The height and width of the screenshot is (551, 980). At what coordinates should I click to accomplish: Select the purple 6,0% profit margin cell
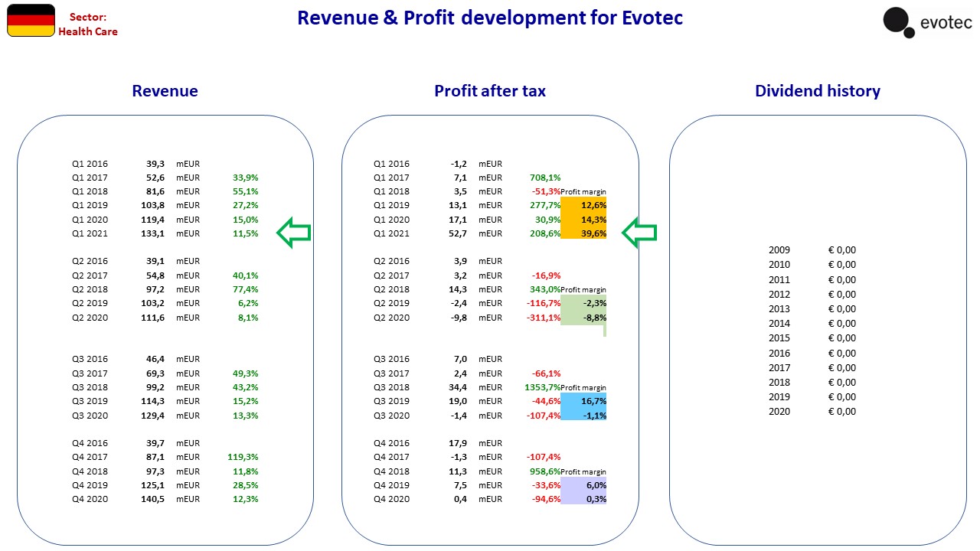[583, 485]
